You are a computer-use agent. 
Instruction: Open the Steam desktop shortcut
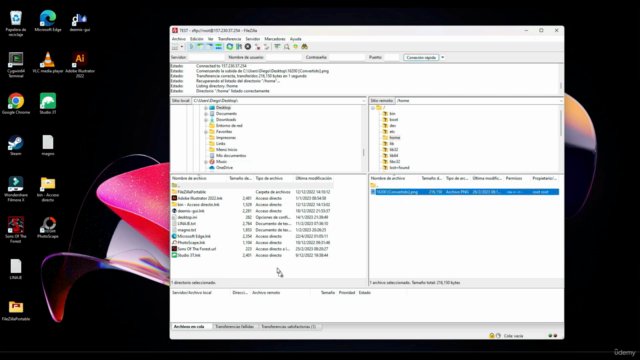point(16,145)
